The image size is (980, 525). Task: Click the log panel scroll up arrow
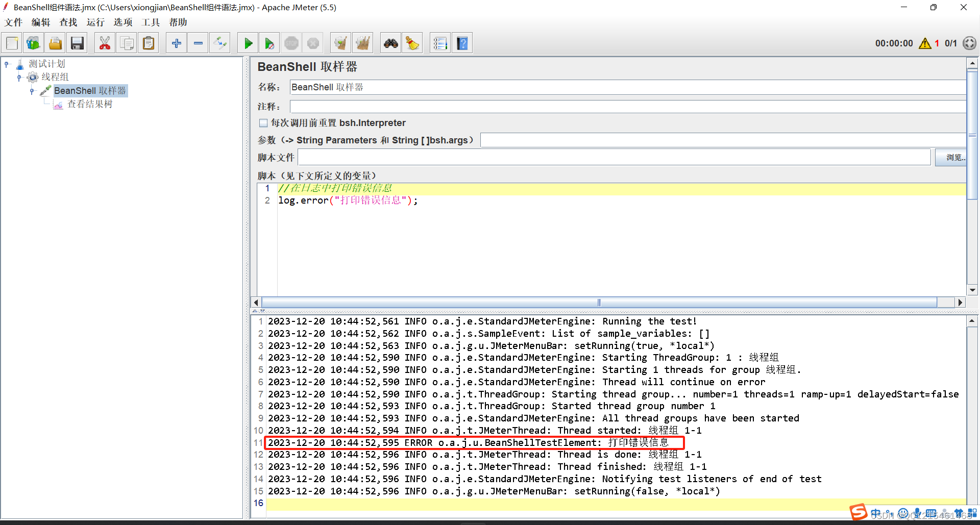tap(972, 321)
